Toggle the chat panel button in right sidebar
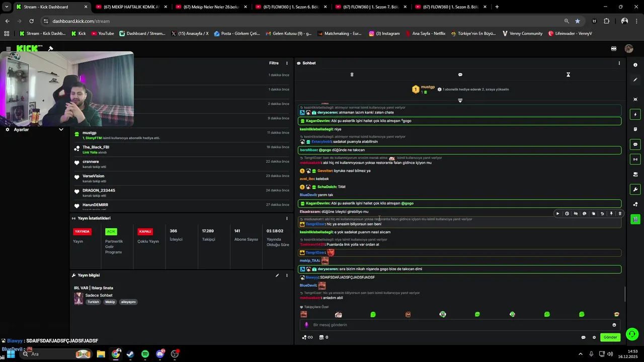This screenshot has width=644, height=362. point(635,144)
